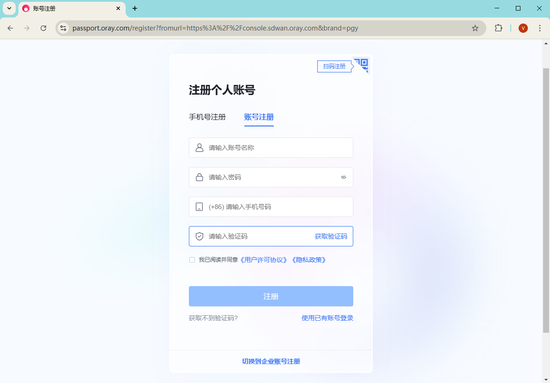Image resolution: width=550 pixels, height=383 pixels.
Task: Click the page vertical scrollbar
Action: pyautogui.click(x=546, y=200)
